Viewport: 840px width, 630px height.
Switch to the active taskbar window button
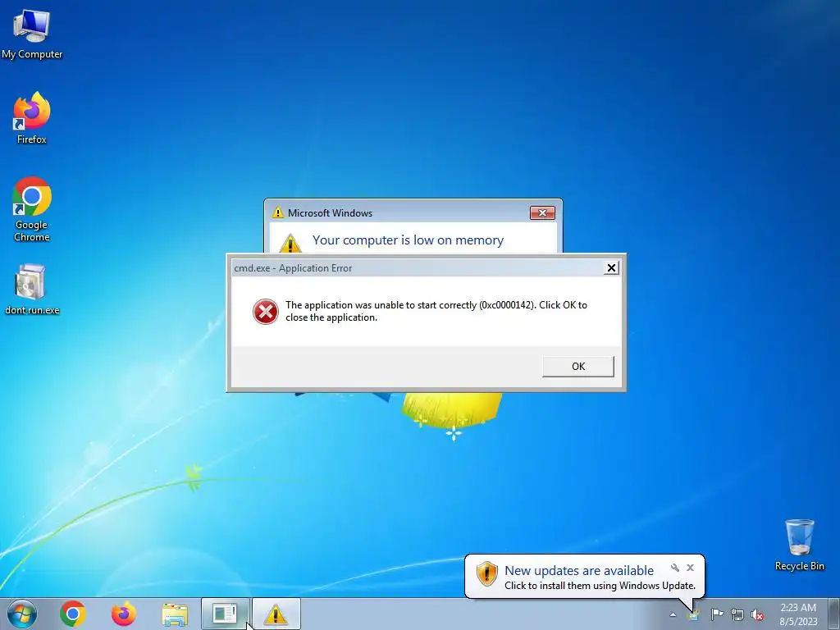pos(225,614)
